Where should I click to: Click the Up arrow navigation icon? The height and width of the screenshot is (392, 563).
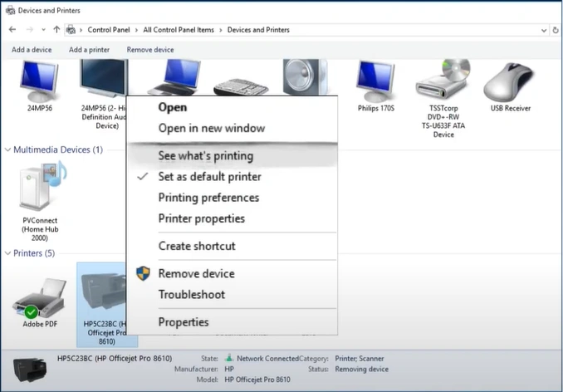tap(56, 30)
